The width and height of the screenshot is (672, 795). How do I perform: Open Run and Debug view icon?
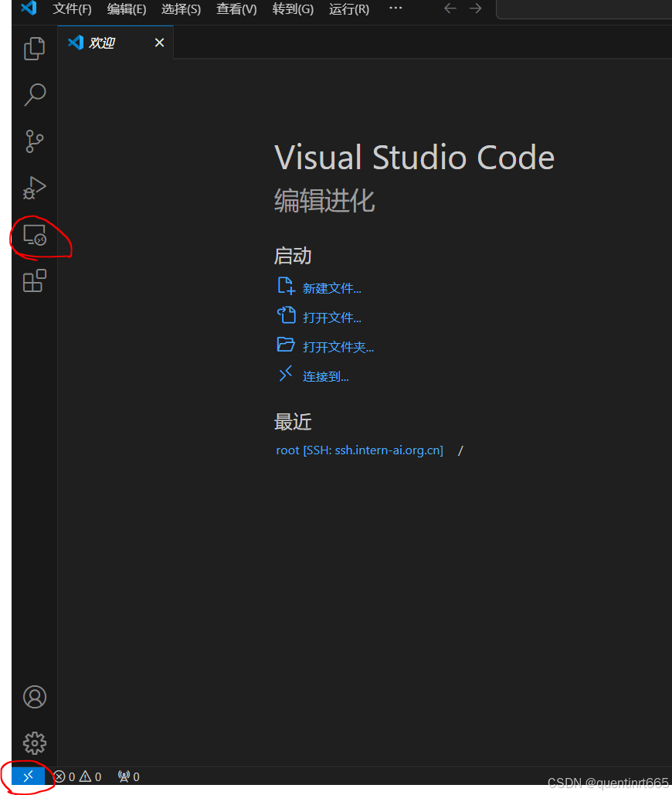click(x=35, y=188)
